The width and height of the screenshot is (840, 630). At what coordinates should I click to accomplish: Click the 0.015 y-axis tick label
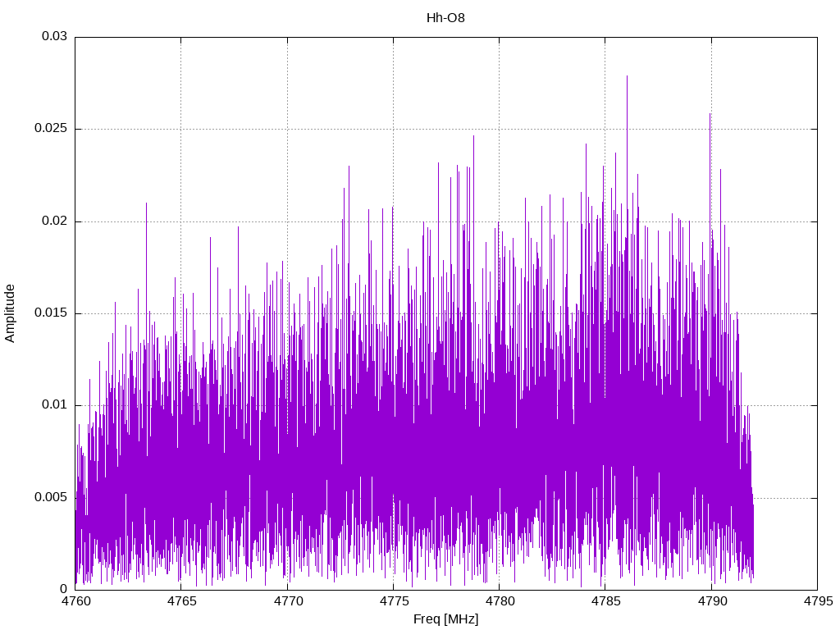[x=51, y=313]
